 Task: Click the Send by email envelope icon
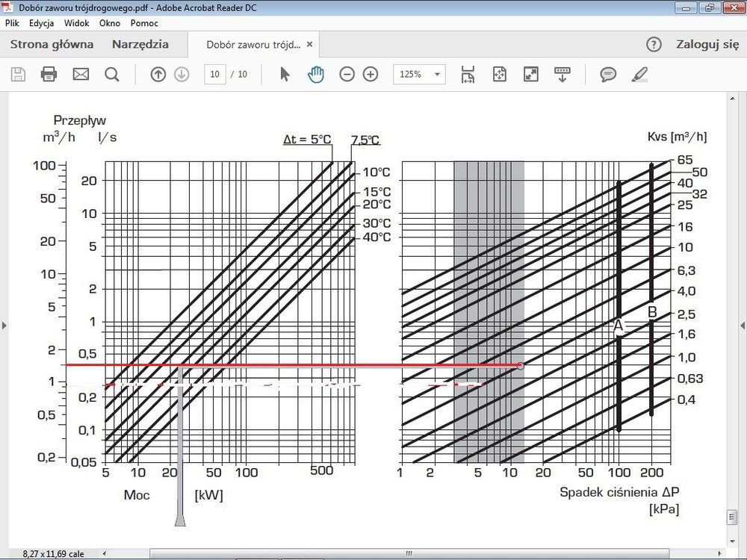coord(81,74)
